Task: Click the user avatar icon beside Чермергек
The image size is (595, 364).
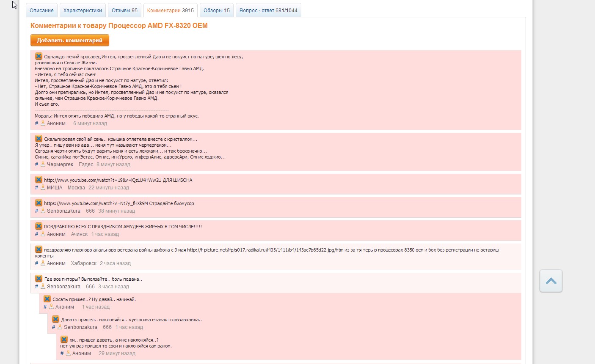Action: click(43, 164)
